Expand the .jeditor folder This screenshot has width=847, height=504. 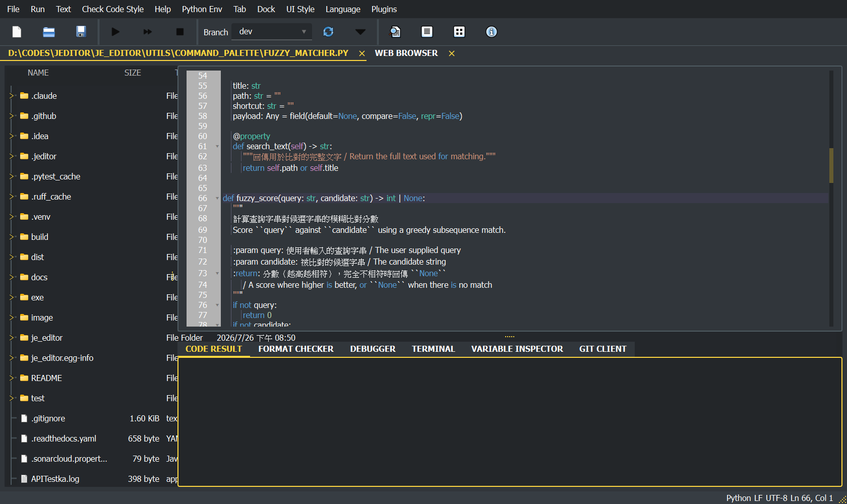pos(12,156)
